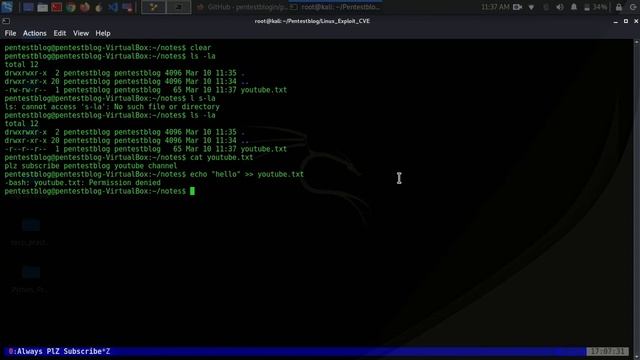Viewport: 640px width, 360px height.
Task: Switch to second workspace button
Action: (x=179, y=7)
